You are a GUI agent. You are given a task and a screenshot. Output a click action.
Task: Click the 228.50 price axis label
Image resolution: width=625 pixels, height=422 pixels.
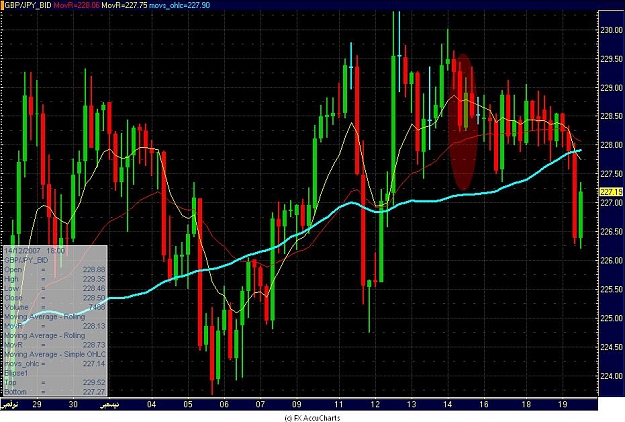click(611, 116)
